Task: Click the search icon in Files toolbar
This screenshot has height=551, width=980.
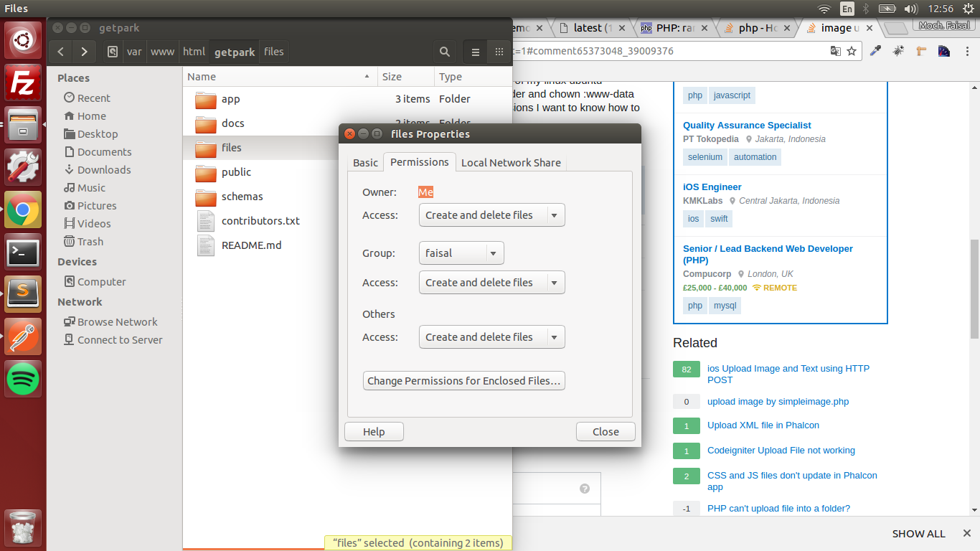Action: (x=445, y=52)
